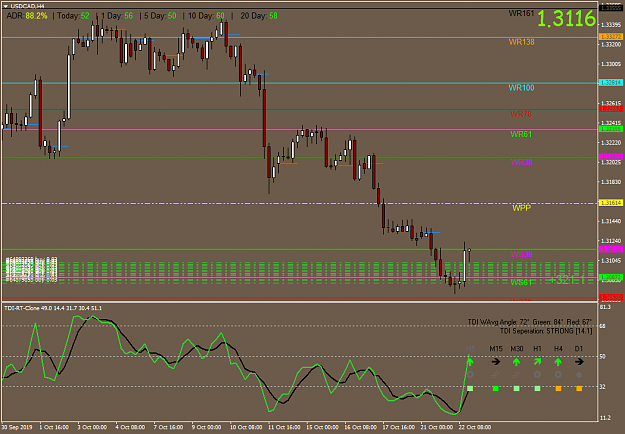Image resolution: width=625 pixels, height=434 pixels.
Task: Click the light green square under H1
Action: point(537,388)
